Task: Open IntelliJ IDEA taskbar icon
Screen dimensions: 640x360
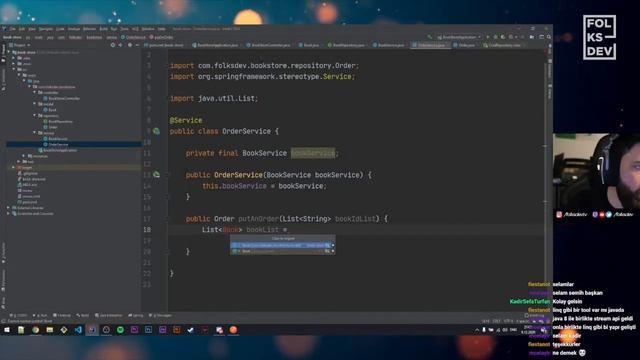Action: [x=92, y=330]
